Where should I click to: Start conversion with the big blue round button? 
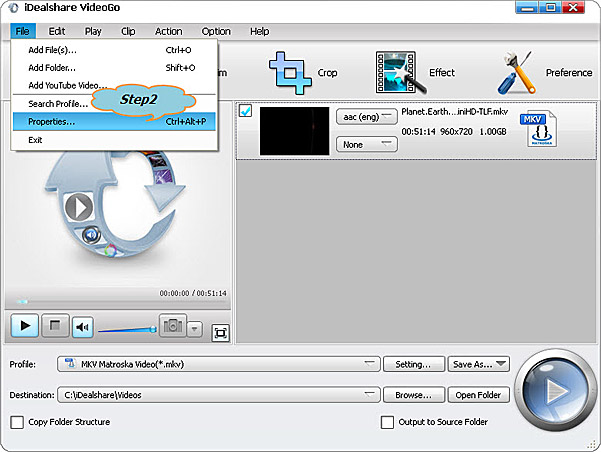[x=554, y=391]
